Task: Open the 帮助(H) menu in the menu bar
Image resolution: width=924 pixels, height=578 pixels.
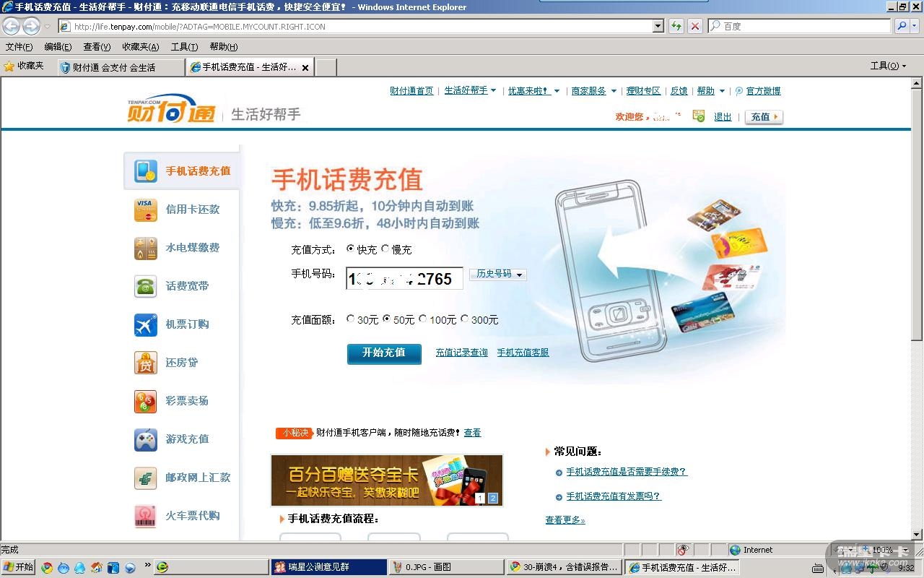Action: tap(224, 47)
